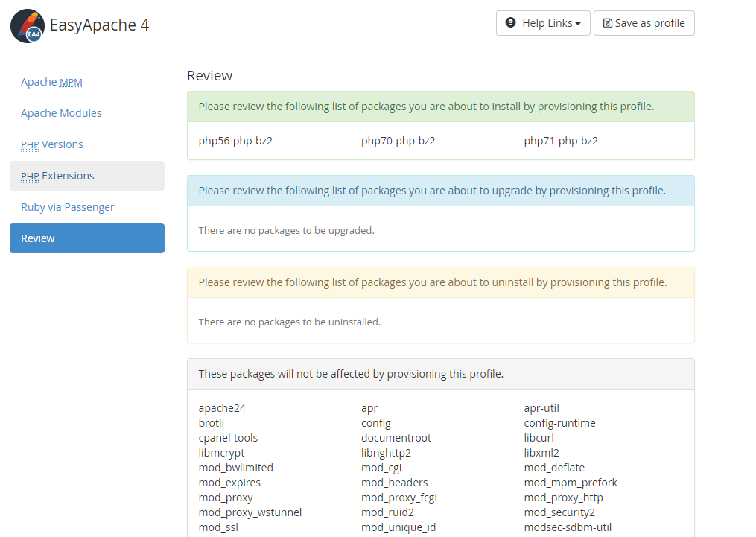
Task: Click the libnghttp2 package entry
Action: pyautogui.click(x=387, y=453)
